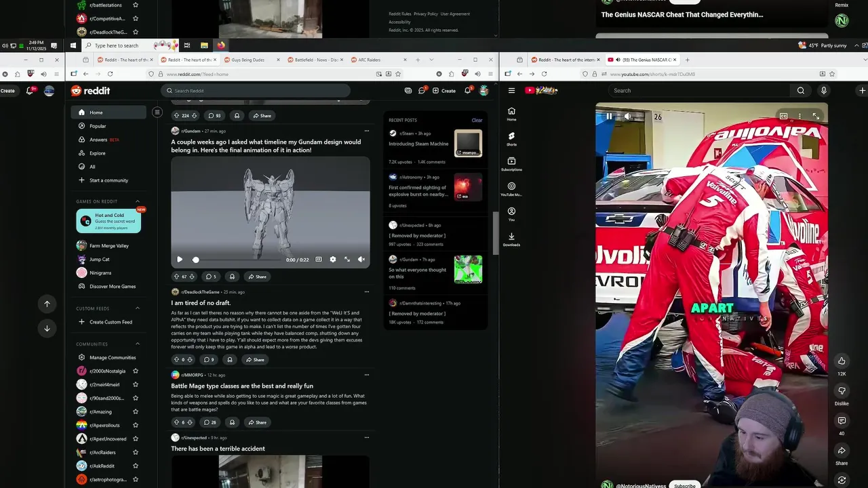This screenshot has height=488, width=868.
Task: Play the Gundam animation video
Action: pyautogui.click(x=180, y=260)
